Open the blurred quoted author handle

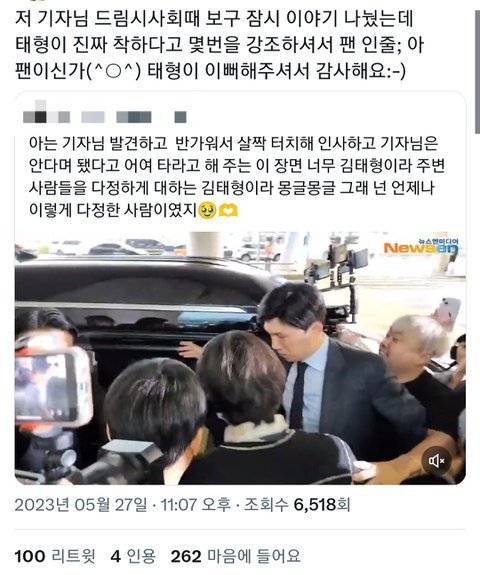point(134,117)
